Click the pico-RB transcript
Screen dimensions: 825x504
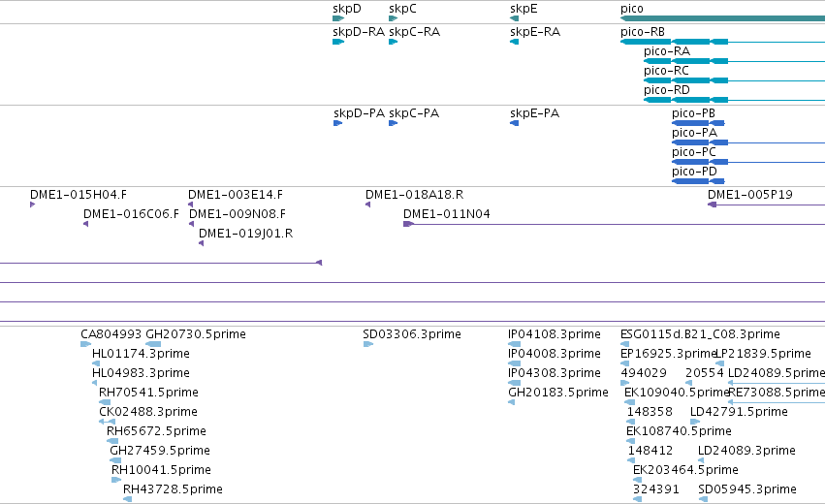pos(722,42)
